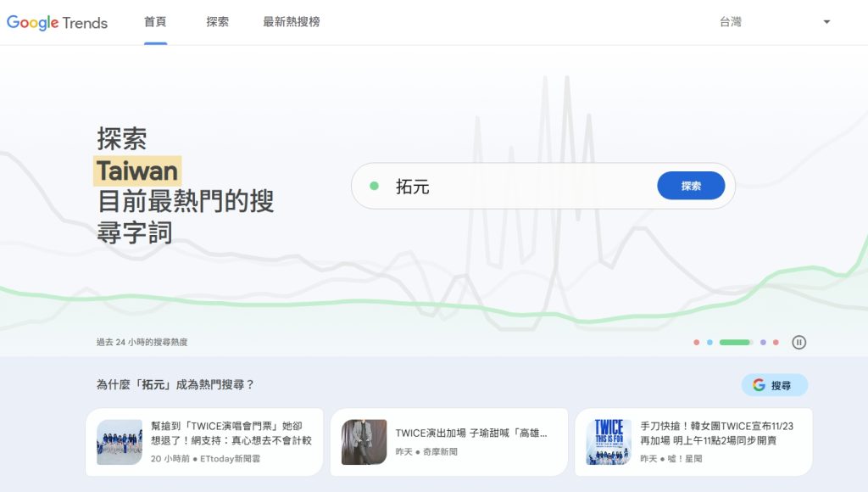
Task: Select the first red carousel dot
Action: 697,343
